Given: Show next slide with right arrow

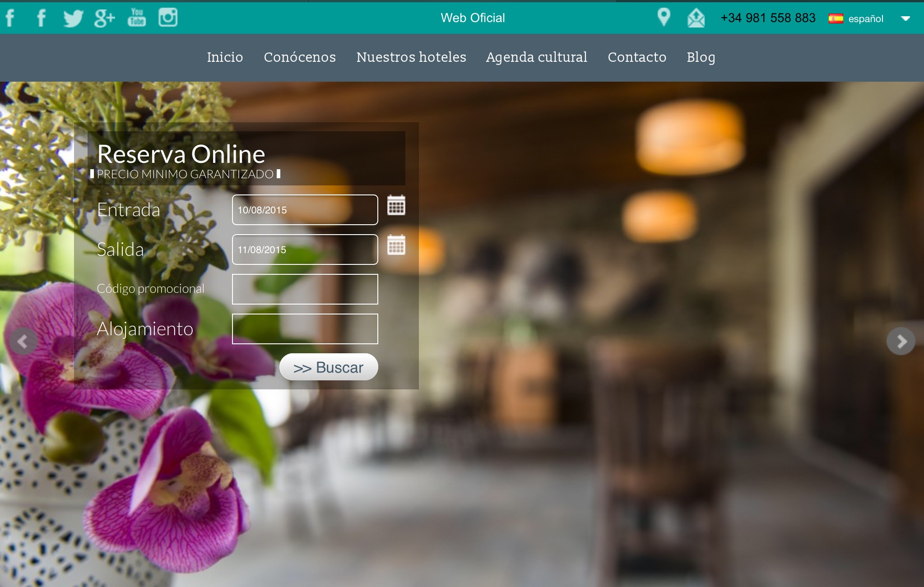Looking at the screenshot, I should 901,342.
